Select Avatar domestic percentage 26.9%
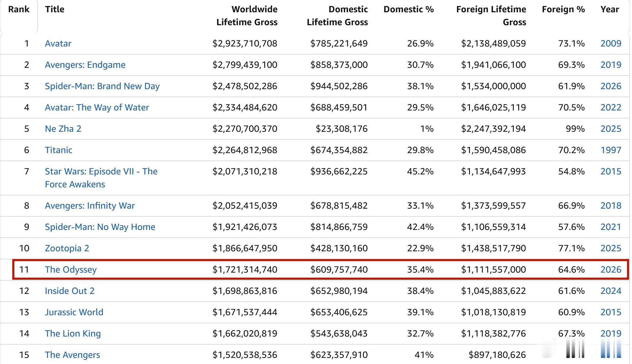 click(420, 43)
